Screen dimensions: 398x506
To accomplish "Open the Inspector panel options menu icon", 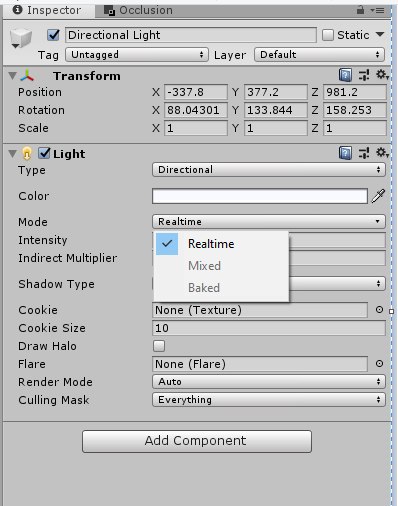I will coord(377,10).
